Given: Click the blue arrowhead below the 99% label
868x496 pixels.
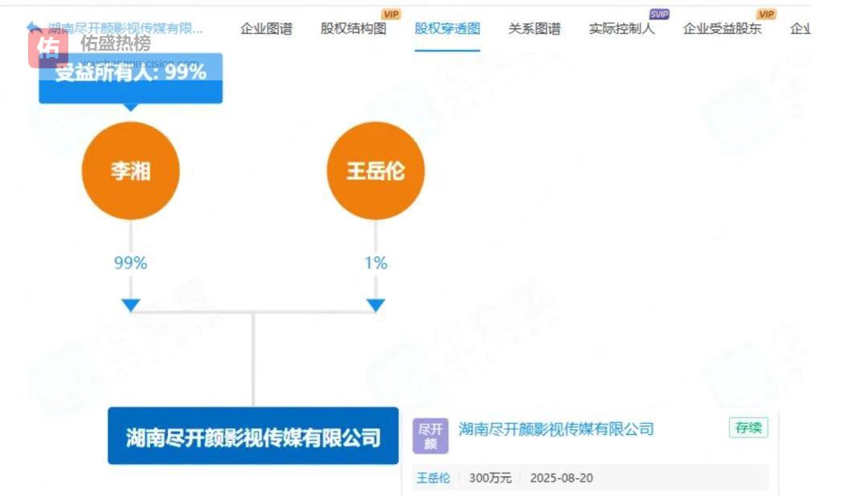Looking at the screenshot, I should pos(130,305).
